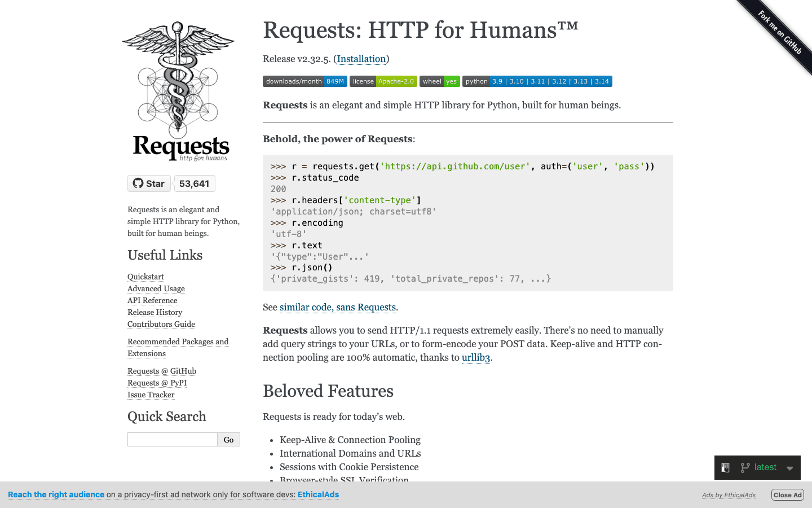Screen dimensions: 812x508
Task: Click the Fork me on GitHub ribbon
Action: coord(780,32)
